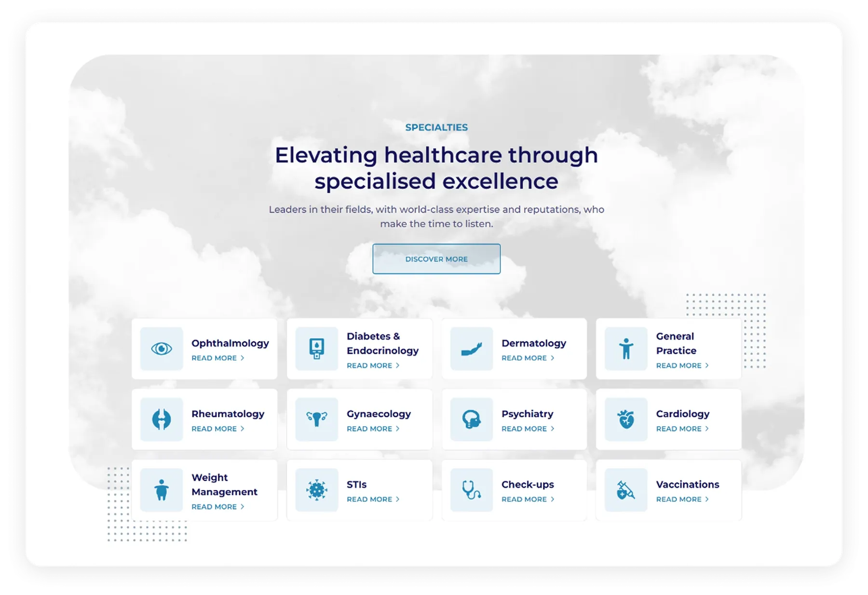Viewport: 868px width, 595px height.
Task: Open Read More under Vaccinations
Action: [683, 499]
